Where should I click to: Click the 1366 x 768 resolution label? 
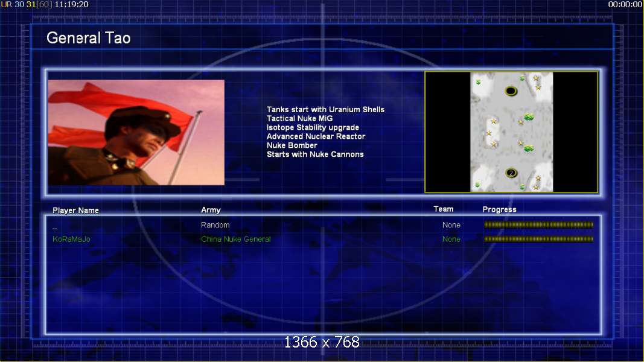coord(322,342)
